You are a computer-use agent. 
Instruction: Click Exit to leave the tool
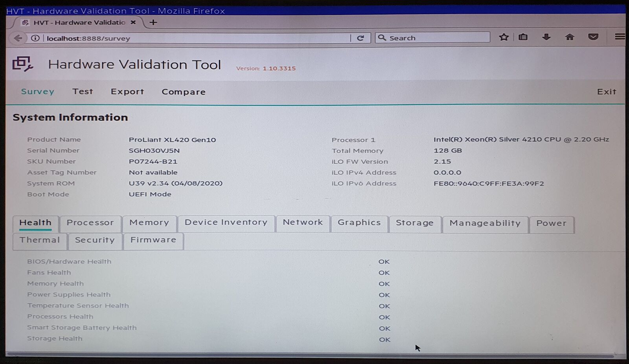[607, 91]
